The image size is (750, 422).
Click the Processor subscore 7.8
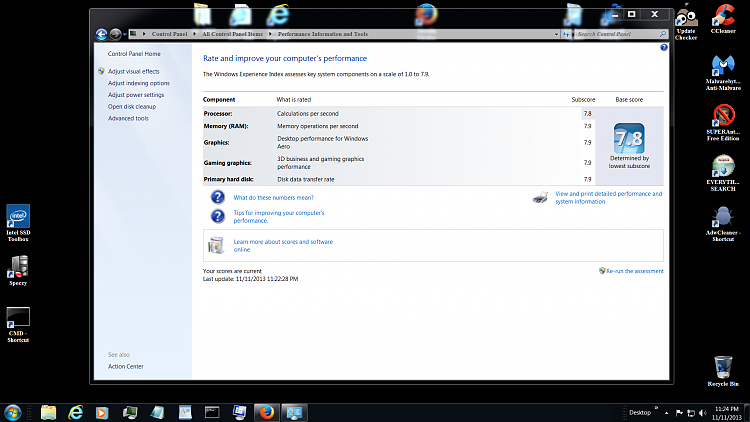click(x=587, y=114)
